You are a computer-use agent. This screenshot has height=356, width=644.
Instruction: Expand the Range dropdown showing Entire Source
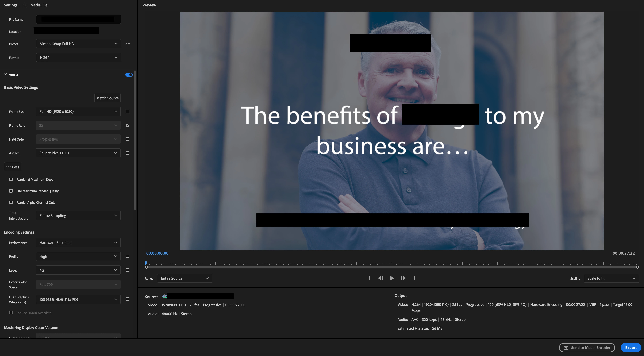click(184, 278)
